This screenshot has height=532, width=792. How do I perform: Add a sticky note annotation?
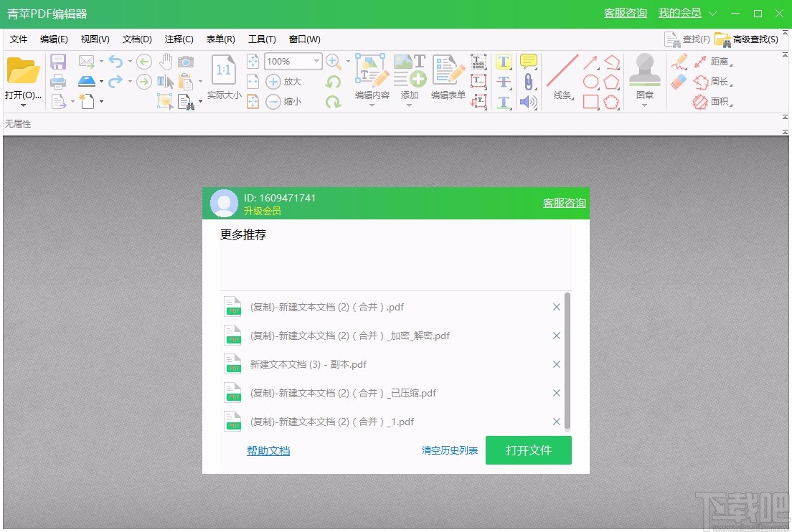pyautogui.click(x=528, y=62)
